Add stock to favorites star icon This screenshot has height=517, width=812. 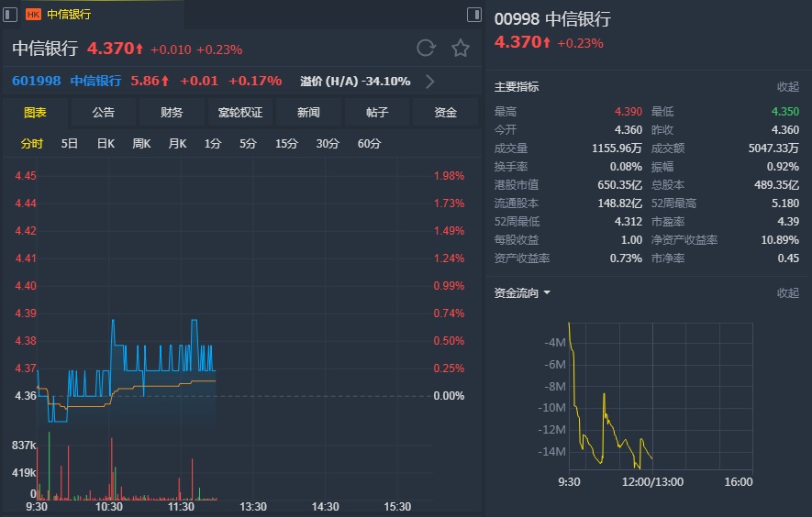pos(461,49)
